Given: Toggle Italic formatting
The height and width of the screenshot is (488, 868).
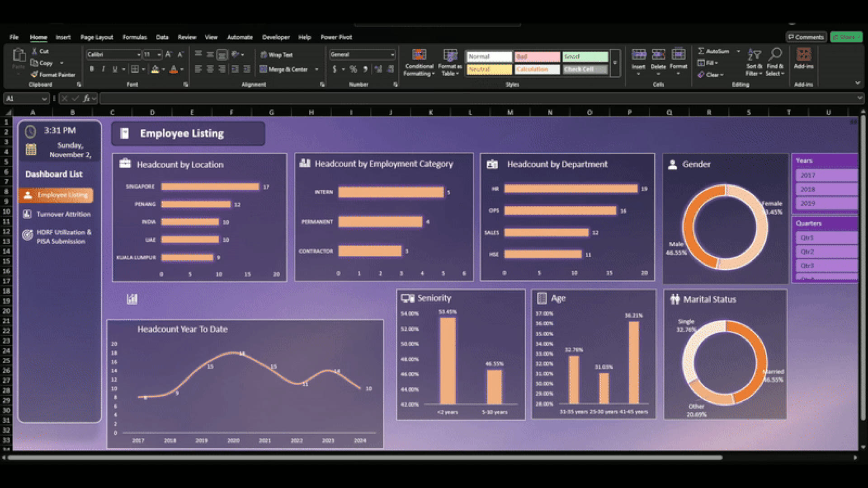Looking at the screenshot, I should point(104,69).
